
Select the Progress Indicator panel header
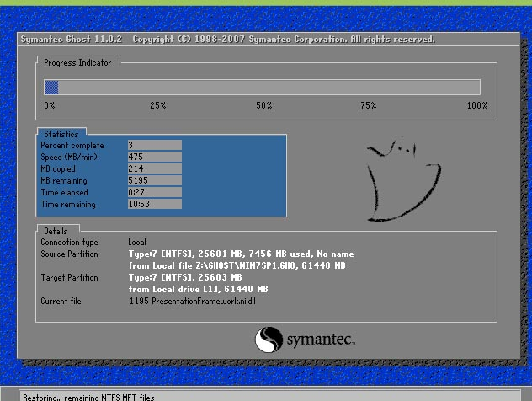pos(77,62)
